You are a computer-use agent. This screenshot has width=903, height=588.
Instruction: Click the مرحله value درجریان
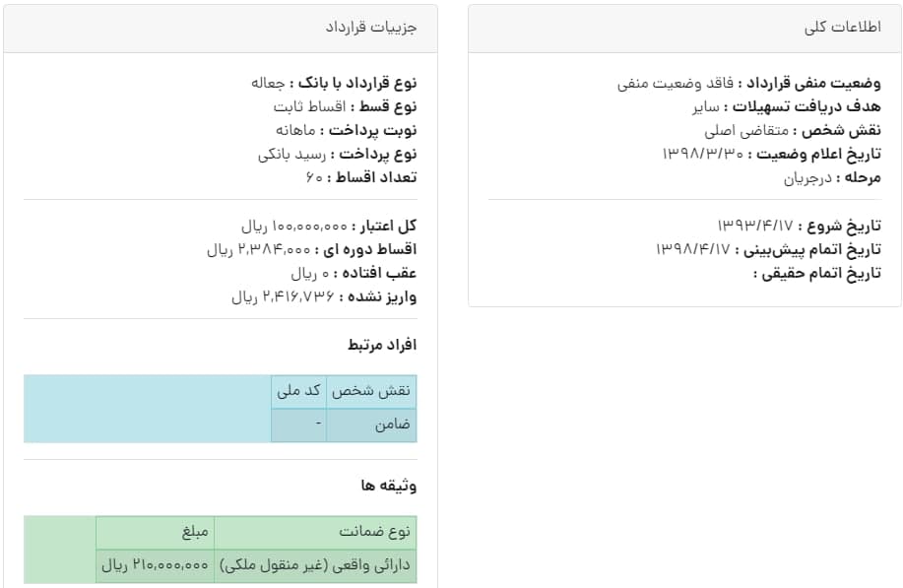tap(807, 178)
